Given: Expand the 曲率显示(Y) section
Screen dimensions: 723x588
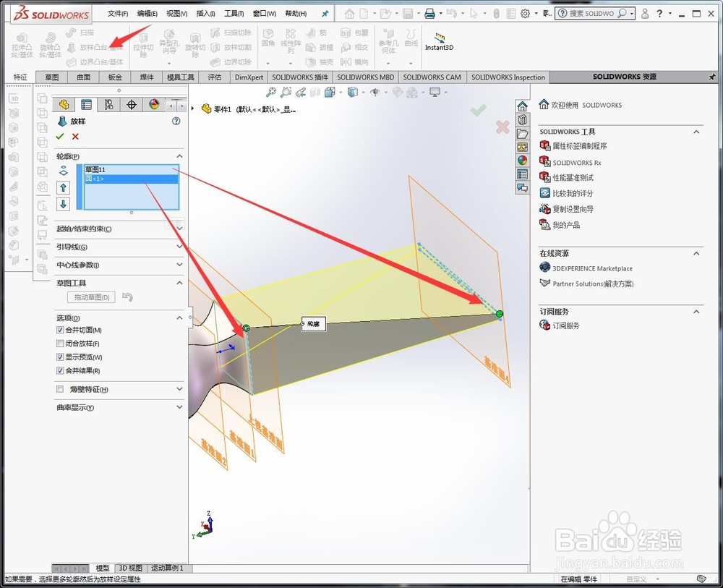Looking at the screenshot, I should pyautogui.click(x=179, y=406).
